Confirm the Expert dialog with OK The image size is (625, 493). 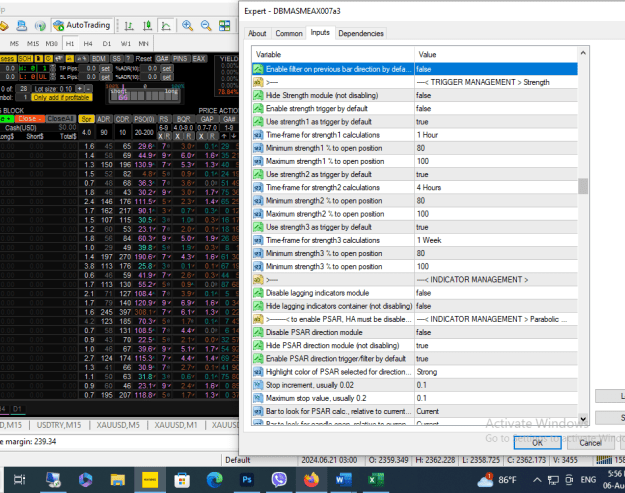tap(537, 443)
